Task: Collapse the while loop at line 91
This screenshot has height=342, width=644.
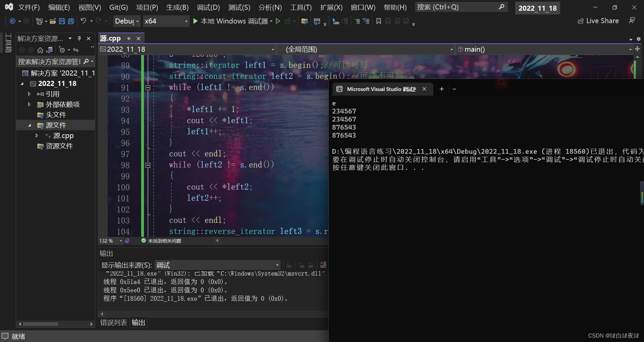Action: pos(148,88)
